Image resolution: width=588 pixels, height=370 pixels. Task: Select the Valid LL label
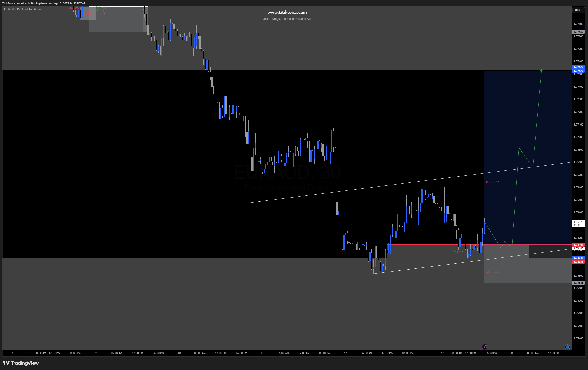(x=493, y=272)
